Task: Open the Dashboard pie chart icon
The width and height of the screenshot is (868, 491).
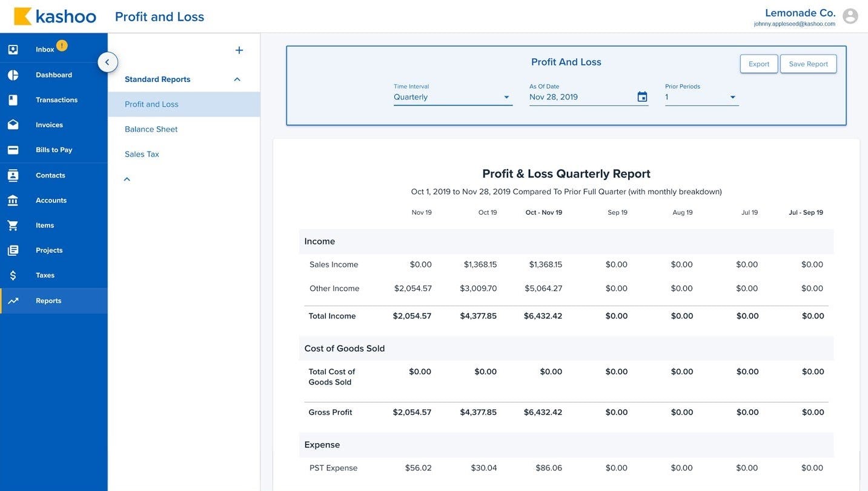Action: (x=13, y=75)
